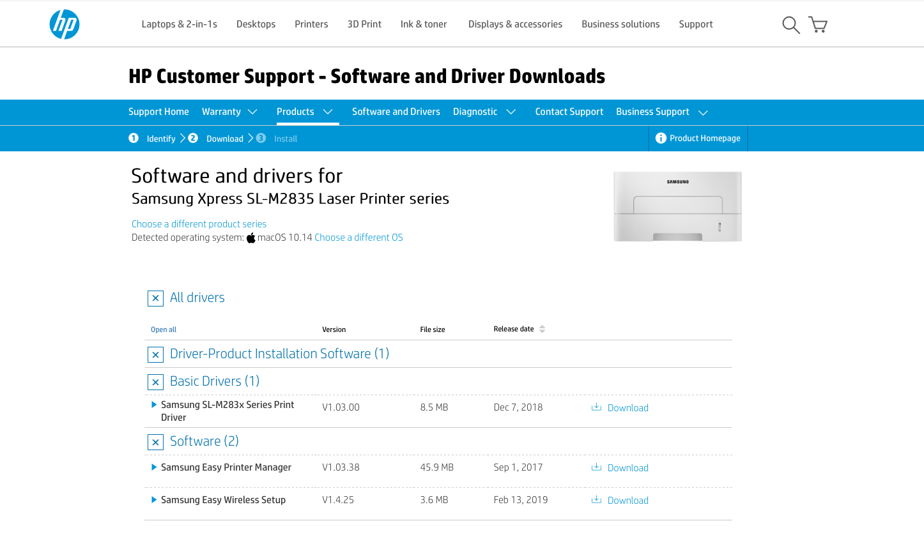
Task: Click Choose a different OS link
Action: pyautogui.click(x=359, y=238)
